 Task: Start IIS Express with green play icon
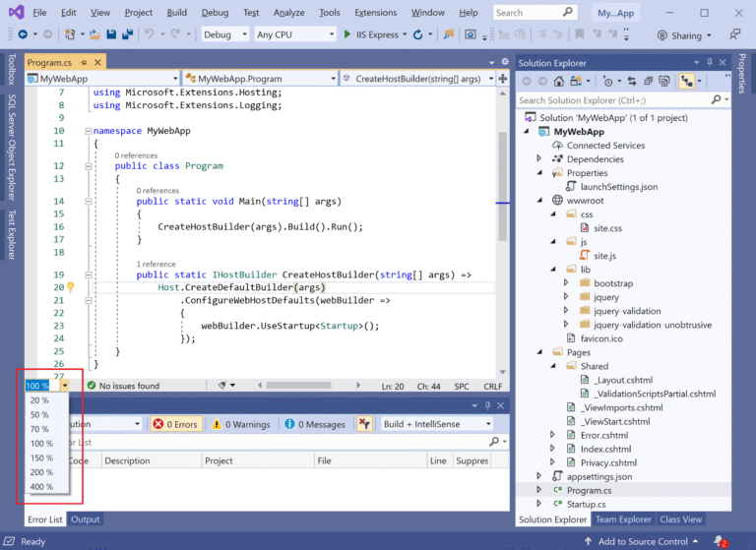[347, 34]
